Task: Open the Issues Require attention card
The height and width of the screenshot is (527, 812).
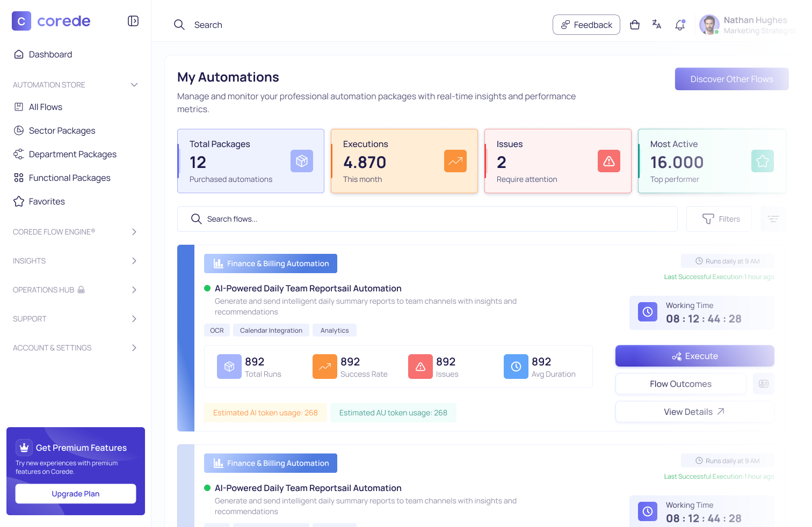Action: click(x=558, y=161)
